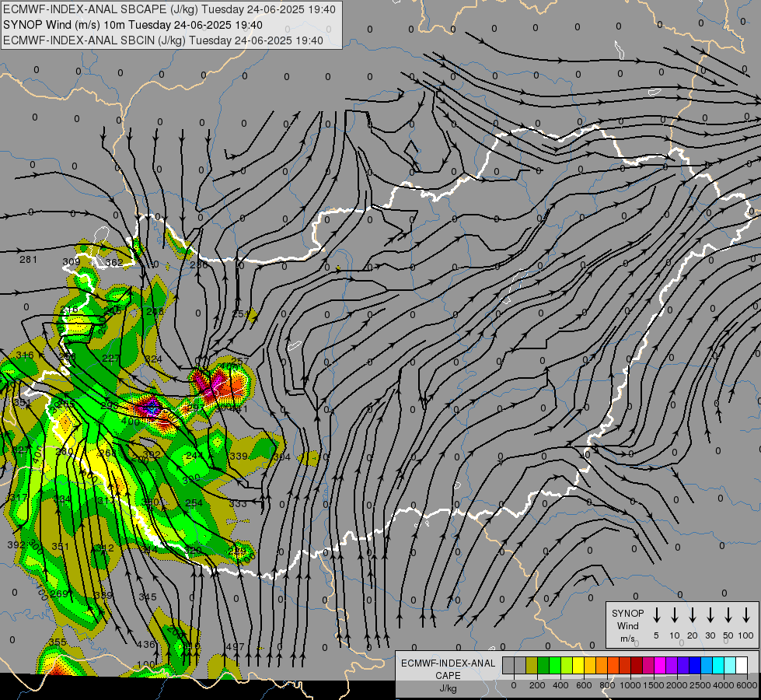Click the wind arrow above the 50 m/s label
Image resolution: width=761 pixels, height=700 pixels.
(728, 615)
